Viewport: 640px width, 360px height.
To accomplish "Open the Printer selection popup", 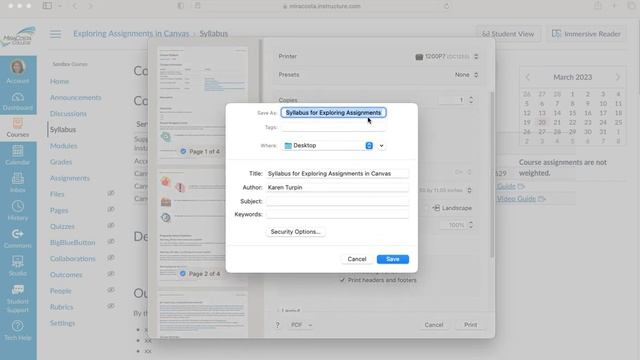I will tap(447, 56).
